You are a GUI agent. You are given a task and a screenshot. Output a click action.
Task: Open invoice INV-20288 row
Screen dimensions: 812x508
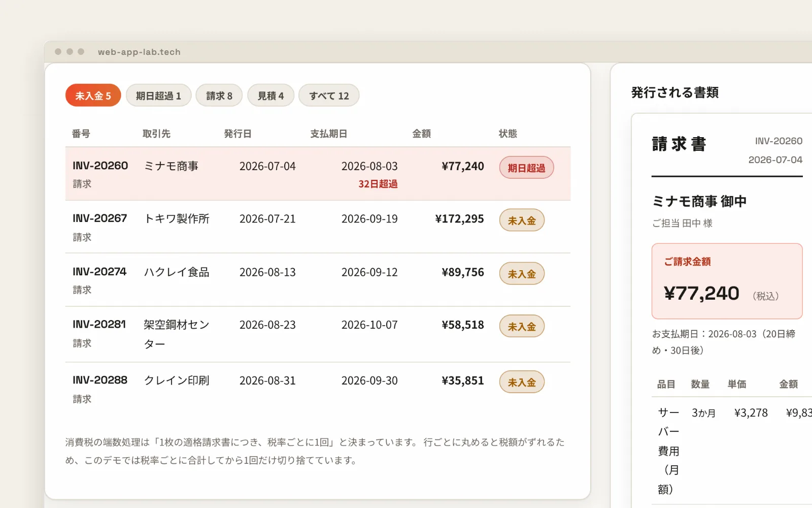pyautogui.click(x=318, y=389)
